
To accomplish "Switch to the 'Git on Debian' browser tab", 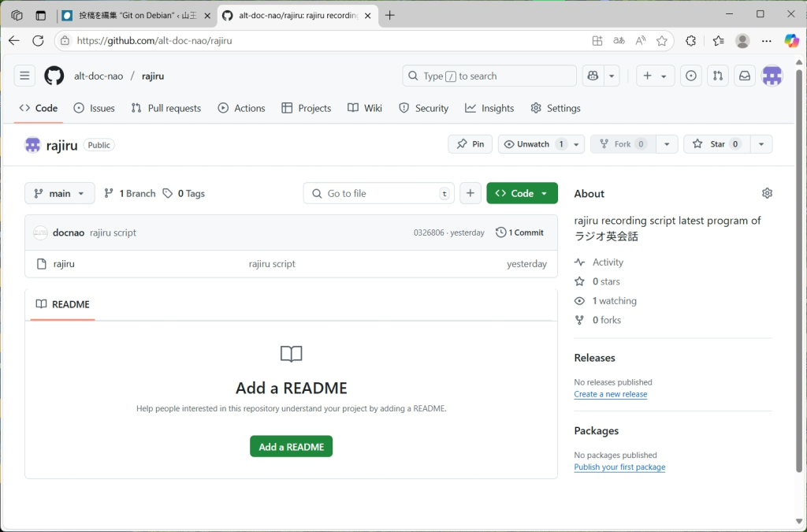I will point(136,16).
